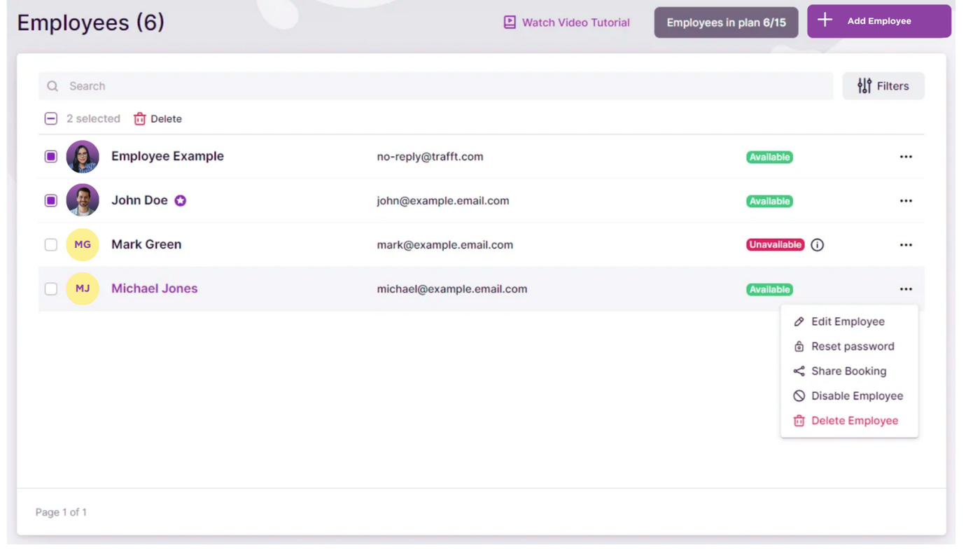Click the Employees in plan 6/15 button
The width and height of the screenshot is (980, 551).
(x=726, y=22)
